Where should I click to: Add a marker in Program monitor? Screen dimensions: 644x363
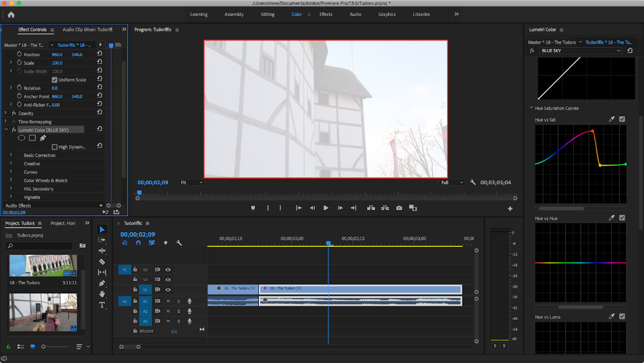[253, 208]
